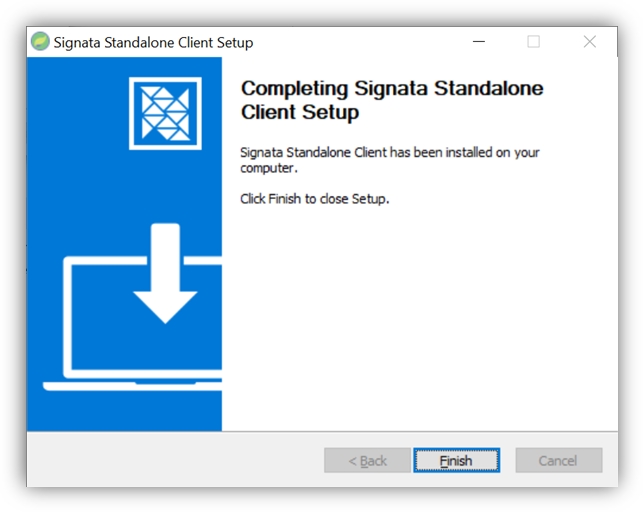The width and height of the screenshot is (643, 512).
Task: Click the window title "Signata Standalone Client Setup"
Action: pyautogui.click(x=154, y=42)
